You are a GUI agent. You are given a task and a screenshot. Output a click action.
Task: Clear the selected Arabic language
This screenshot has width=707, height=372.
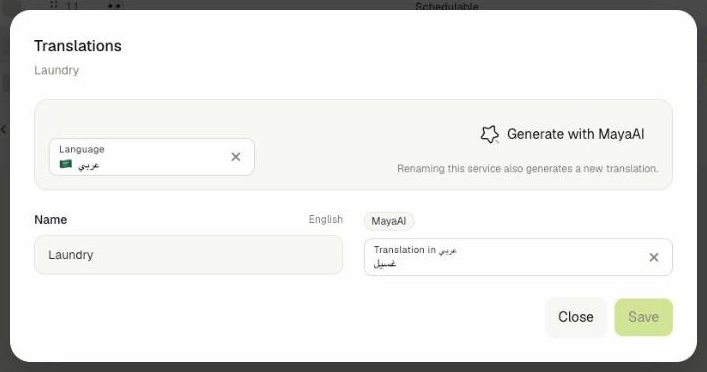235,157
